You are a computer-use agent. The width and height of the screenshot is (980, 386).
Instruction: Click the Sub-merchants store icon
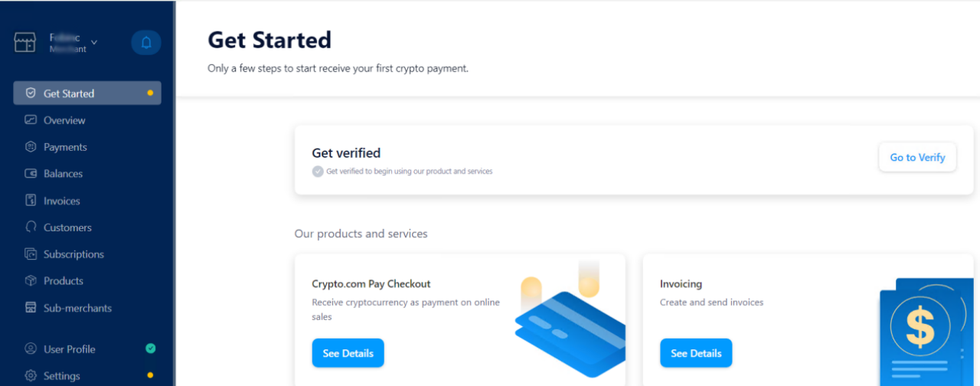(31, 308)
